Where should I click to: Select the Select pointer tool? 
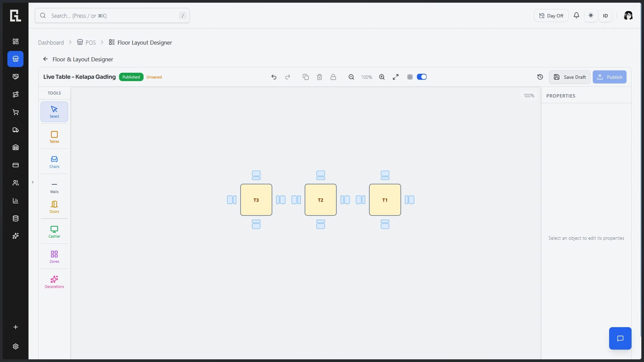(54, 112)
